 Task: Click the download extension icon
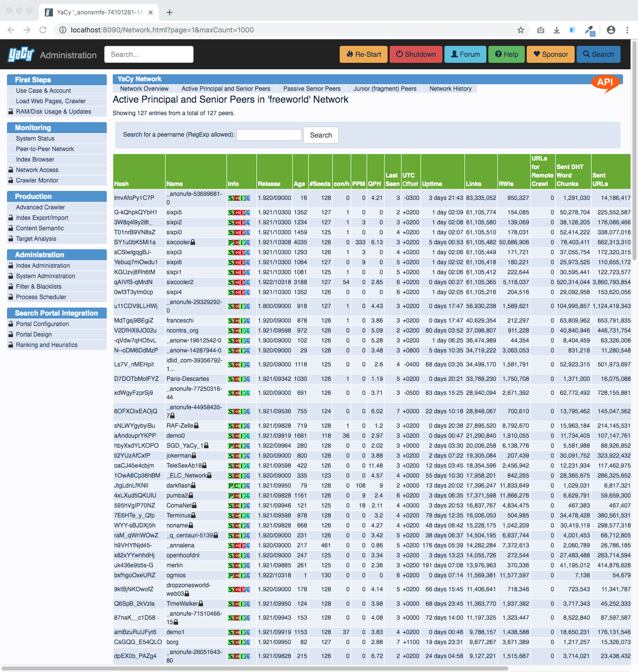tap(557, 30)
